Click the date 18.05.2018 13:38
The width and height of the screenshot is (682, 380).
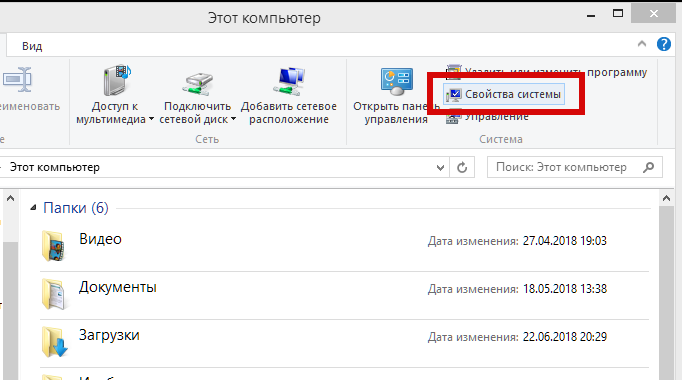click(x=565, y=289)
